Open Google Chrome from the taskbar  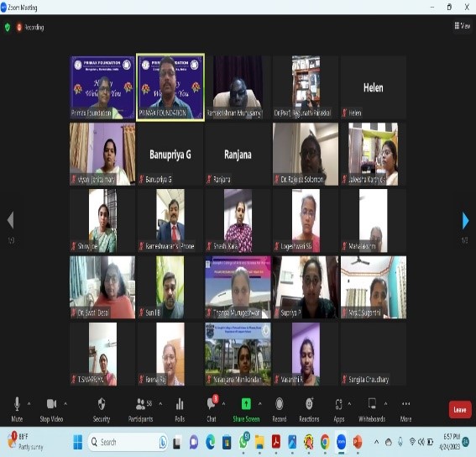pyautogui.click(x=325, y=442)
